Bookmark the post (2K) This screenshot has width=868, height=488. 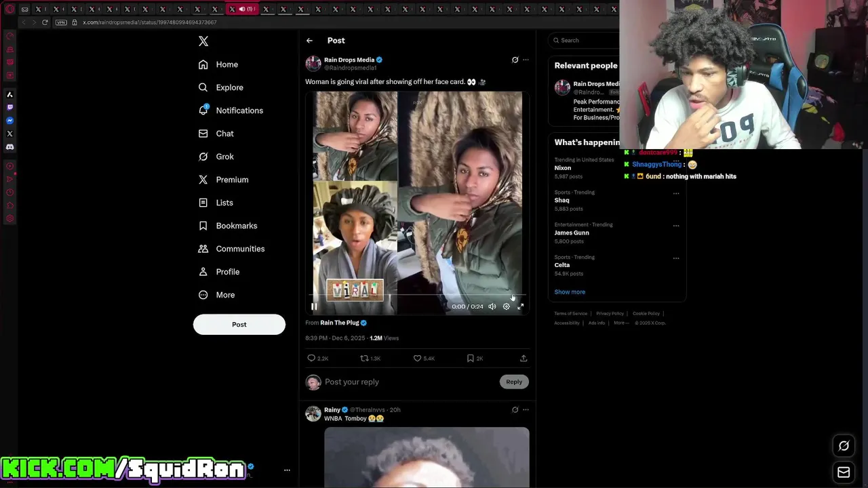pos(475,358)
